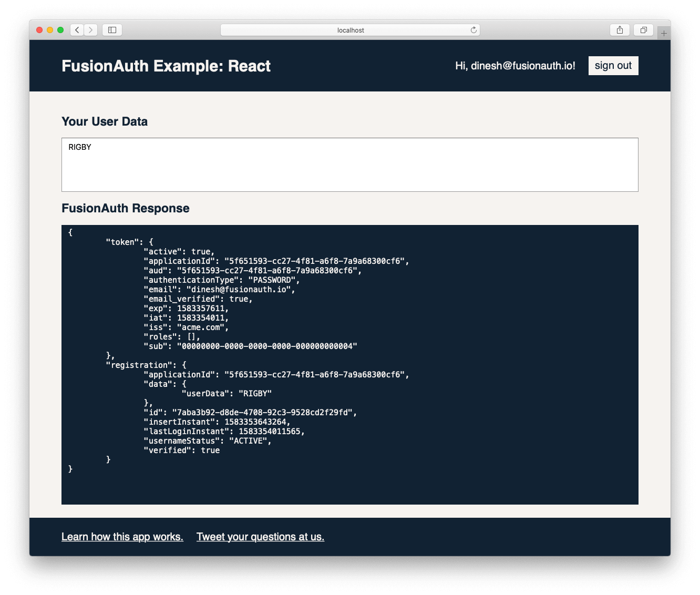Edit the RIGBY user data text area
Screen dimensions: 700x595
coord(350,165)
